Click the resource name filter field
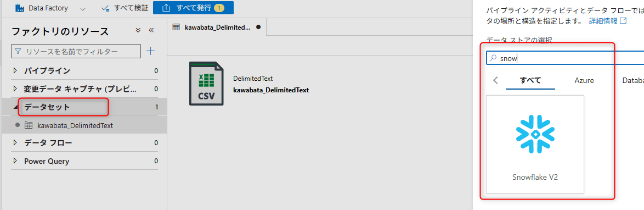644x210 pixels. [76, 52]
